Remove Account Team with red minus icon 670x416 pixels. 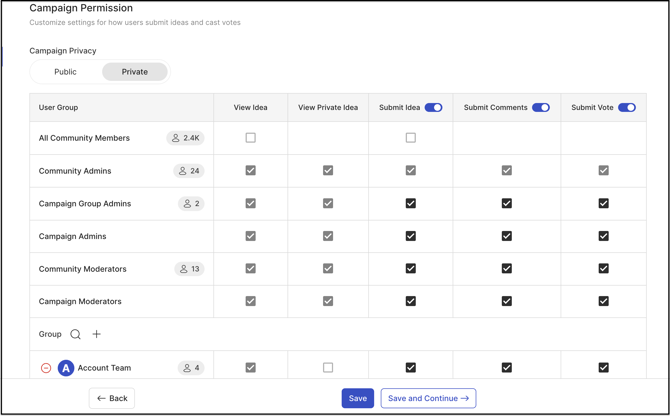click(x=46, y=368)
